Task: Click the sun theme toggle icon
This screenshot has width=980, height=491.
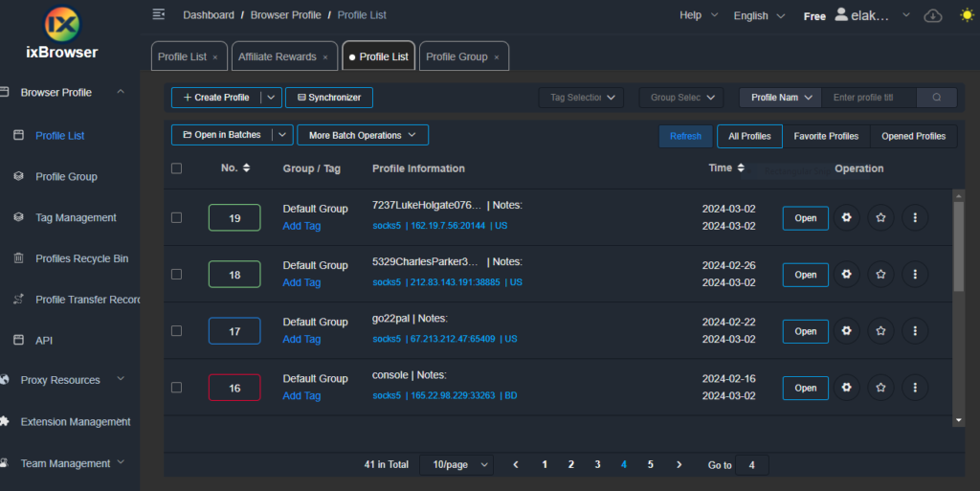Action: click(x=965, y=15)
